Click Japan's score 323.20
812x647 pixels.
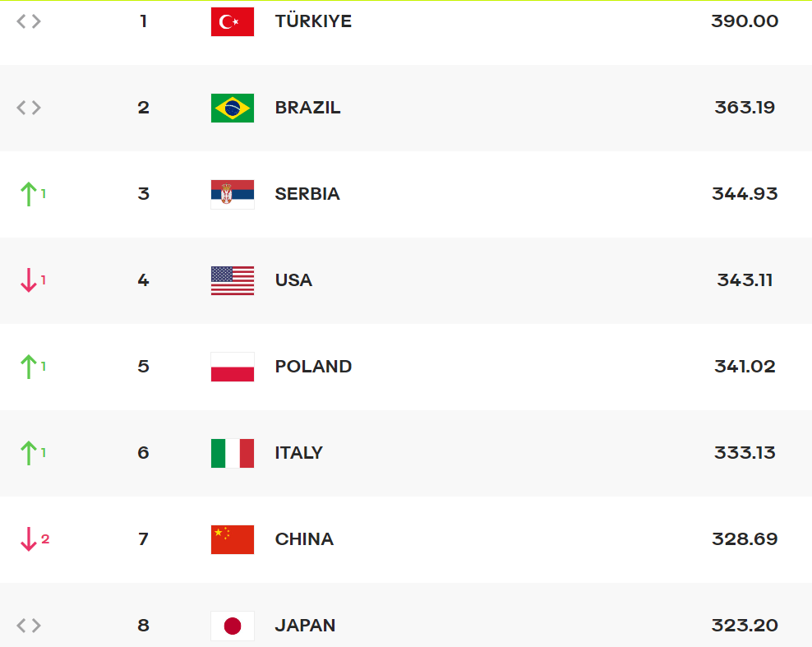[x=745, y=626]
